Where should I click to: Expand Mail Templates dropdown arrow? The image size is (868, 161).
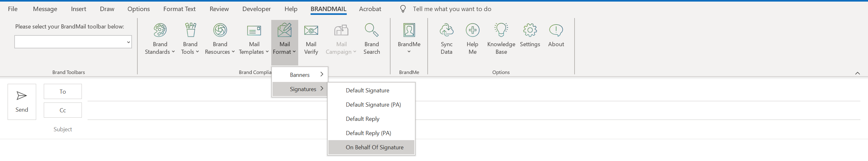pos(267,52)
